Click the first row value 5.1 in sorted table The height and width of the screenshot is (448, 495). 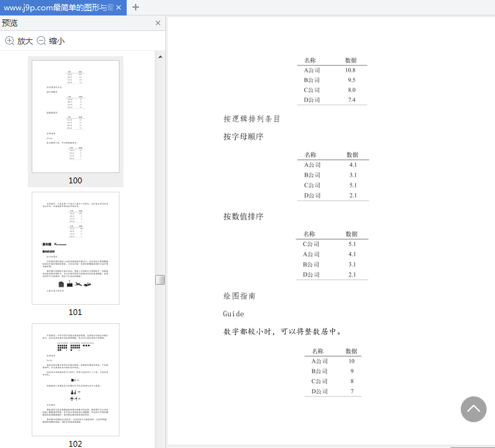coord(352,244)
